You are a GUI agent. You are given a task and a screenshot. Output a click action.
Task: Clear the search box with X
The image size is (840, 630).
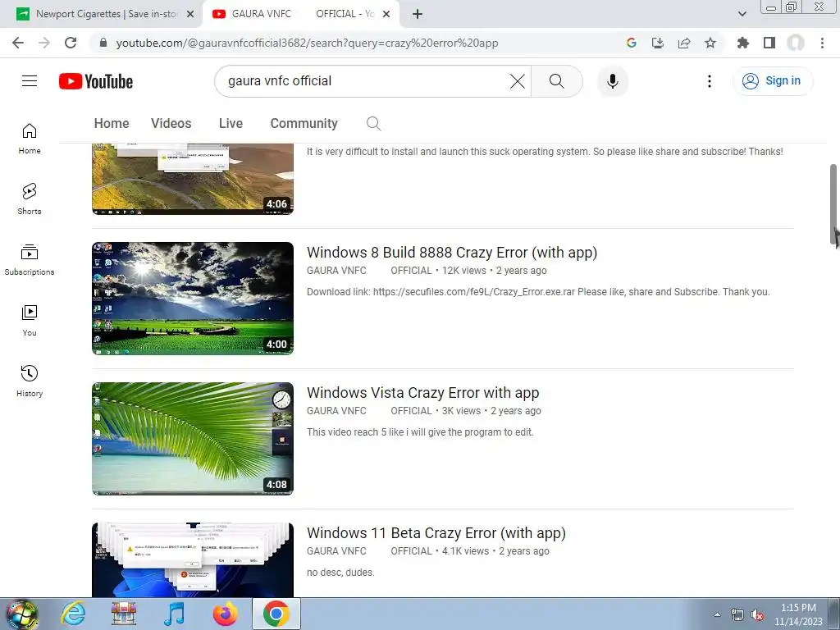point(518,81)
